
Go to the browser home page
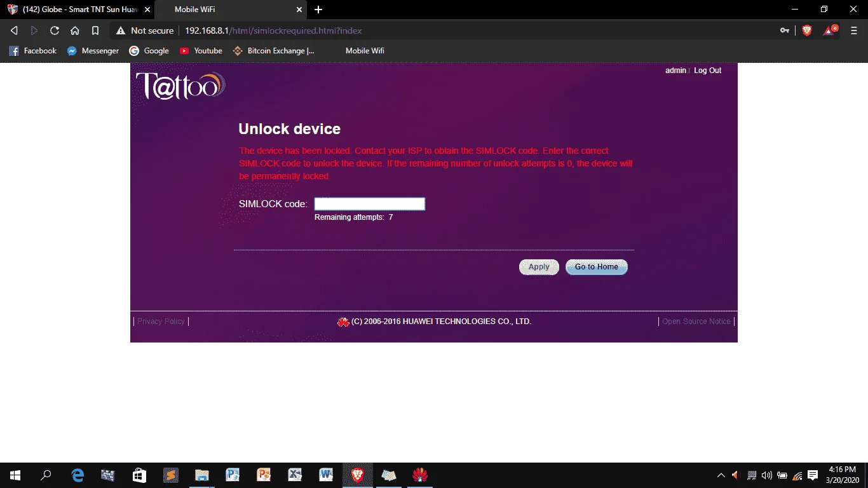click(x=75, y=30)
